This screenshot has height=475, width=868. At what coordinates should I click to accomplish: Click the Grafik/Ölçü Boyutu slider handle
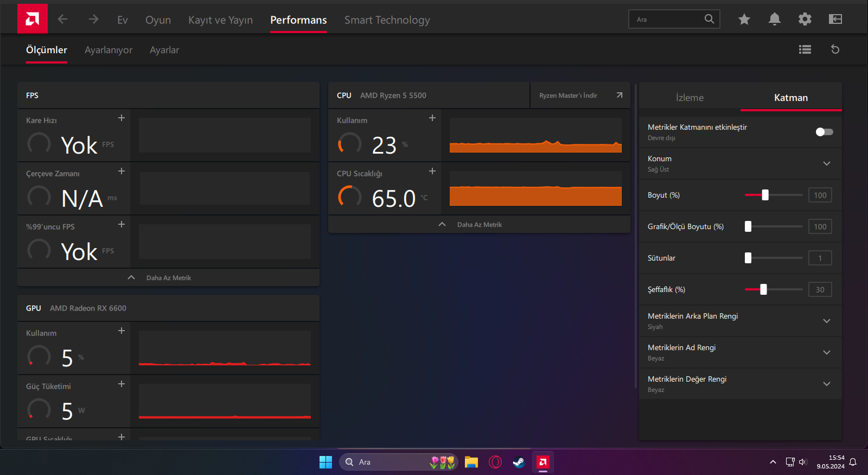pyautogui.click(x=748, y=226)
